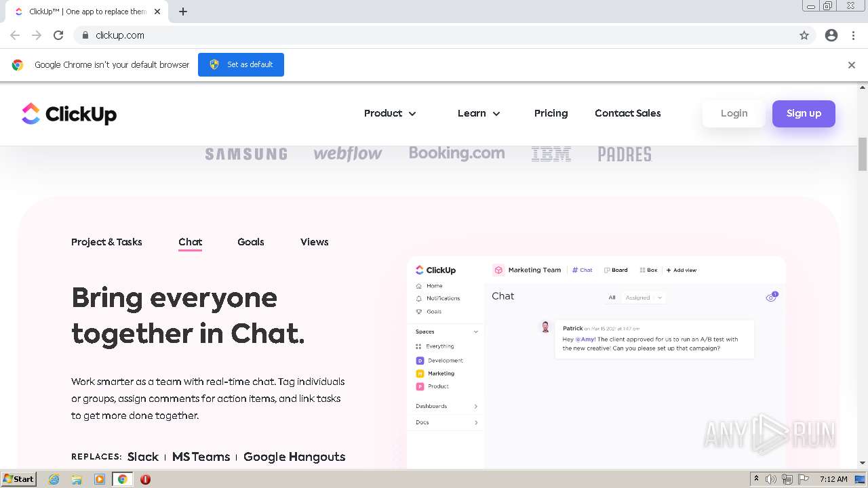Click Add view in the preview
Screen dimensions: 868x488
pyautogui.click(x=682, y=270)
